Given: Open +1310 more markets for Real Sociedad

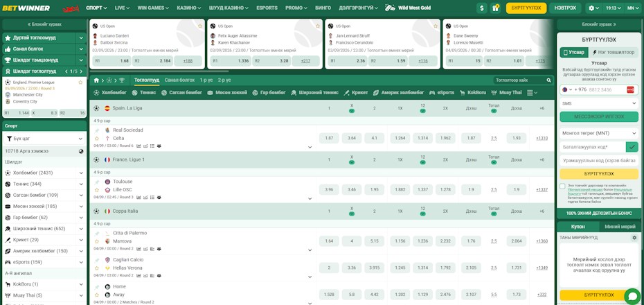Looking at the screenshot, I should point(542,138).
